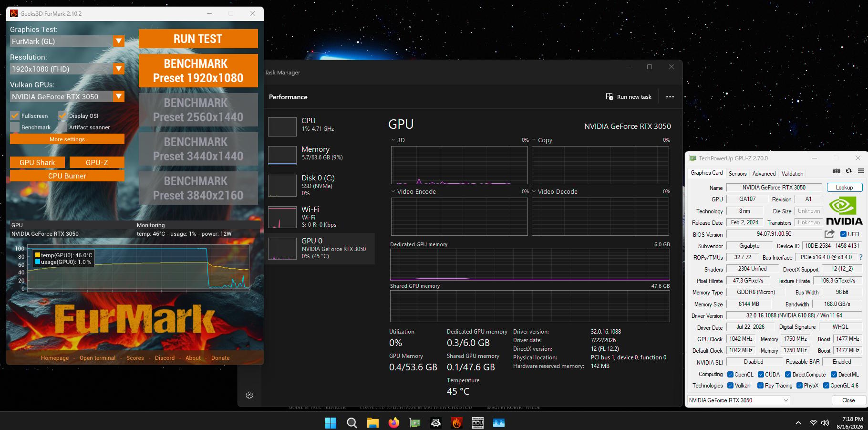Toggle Display OSI checkbox
868x430 pixels.
pos(62,115)
